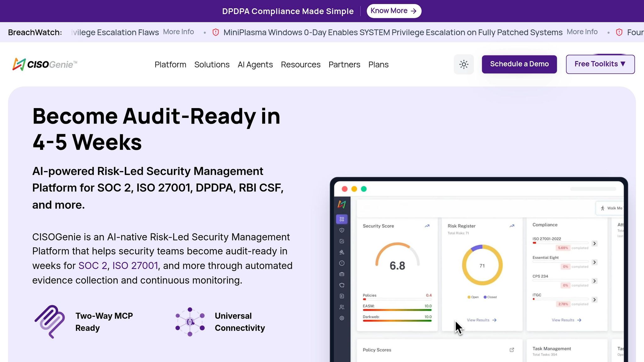Click the EASM score bar

point(397,310)
